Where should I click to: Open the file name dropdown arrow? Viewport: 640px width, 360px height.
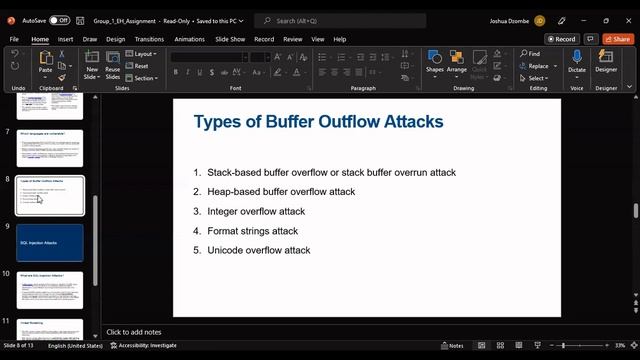pos(241,21)
